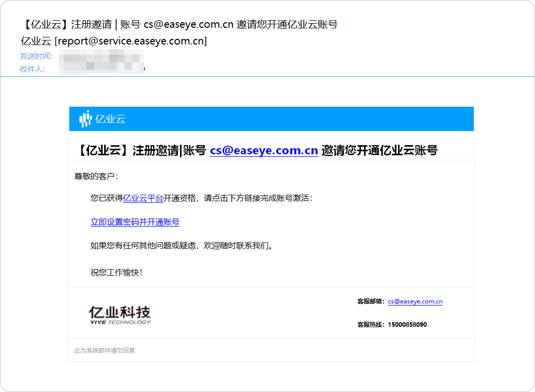Viewport: 535px width, 392px height.
Task: Open cs@easeye.com.cn link in email heading
Action: [x=264, y=150]
